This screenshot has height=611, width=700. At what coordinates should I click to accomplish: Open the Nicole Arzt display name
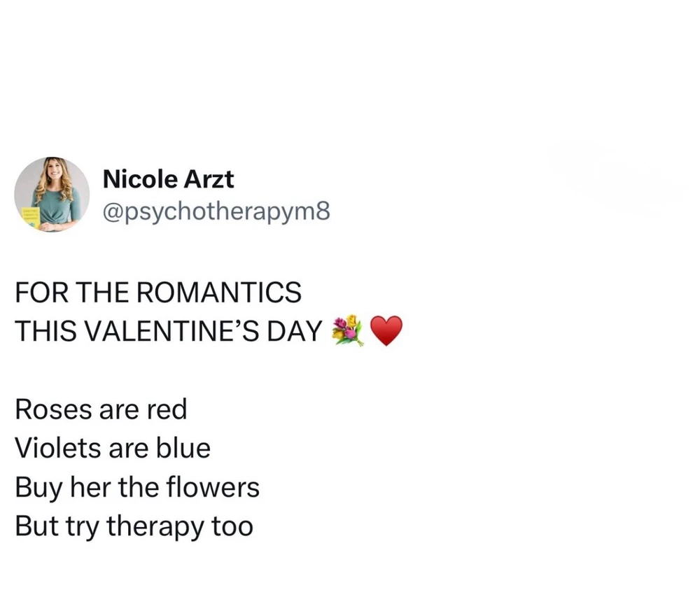[168, 179]
